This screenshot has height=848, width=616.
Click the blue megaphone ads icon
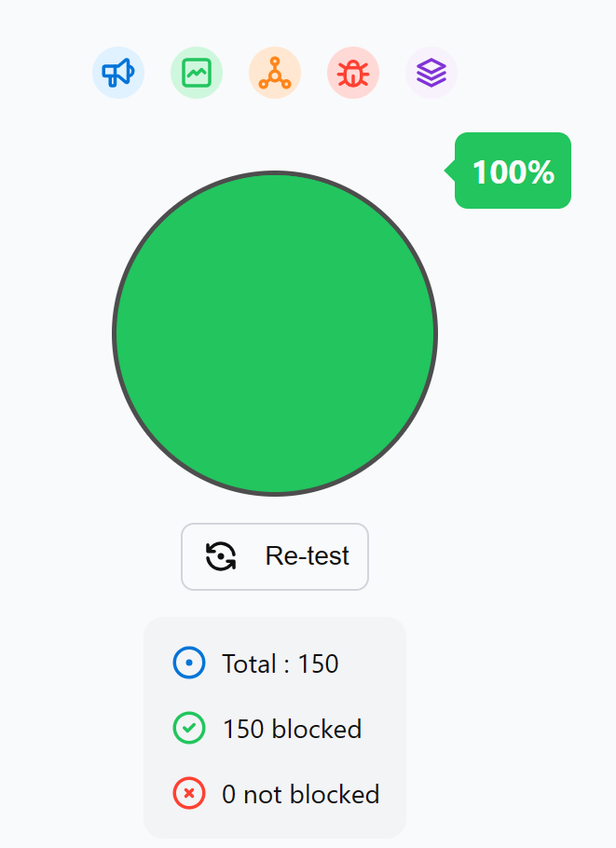(x=118, y=73)
